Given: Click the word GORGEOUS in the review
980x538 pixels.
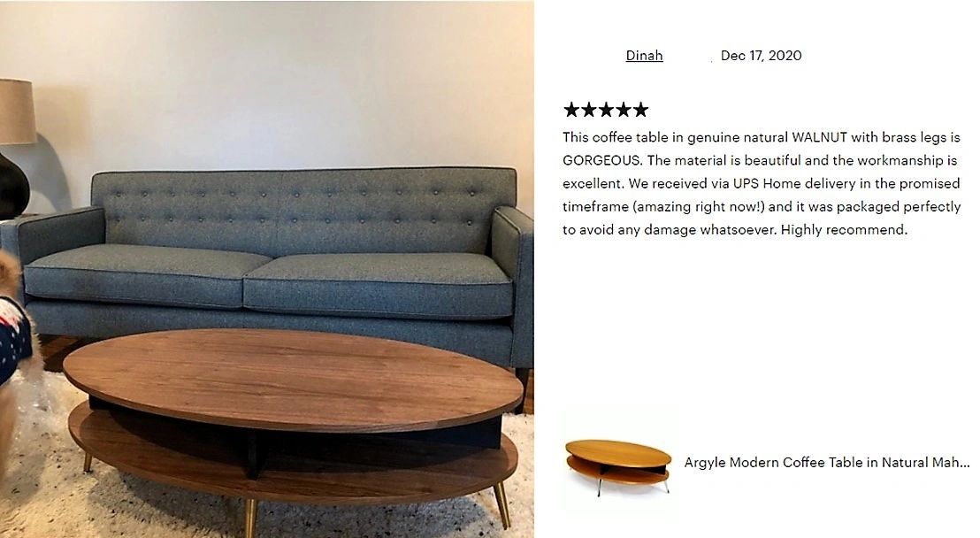Looking at the screenshot, I should tap(601, 160).
